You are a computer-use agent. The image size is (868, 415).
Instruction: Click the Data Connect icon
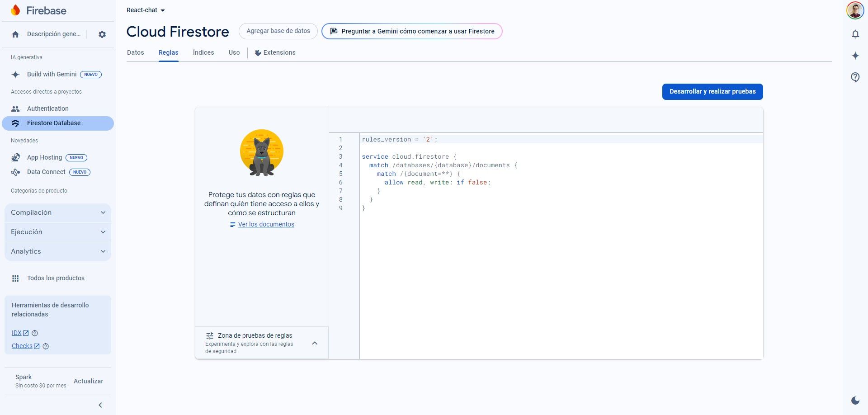pos(15,172)
